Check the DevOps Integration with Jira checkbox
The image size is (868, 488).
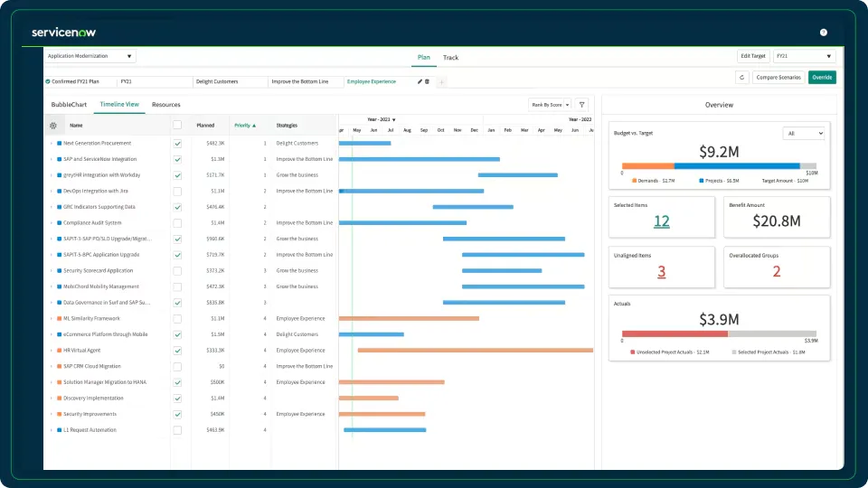[177, 191]
